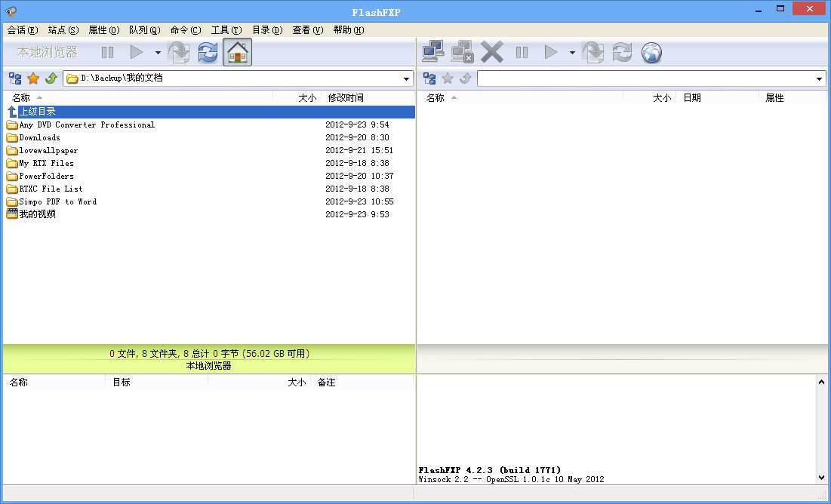This screenshot has height=504, width=831.
Task: Open the 命令(C) menu
Action: [186, 30]
